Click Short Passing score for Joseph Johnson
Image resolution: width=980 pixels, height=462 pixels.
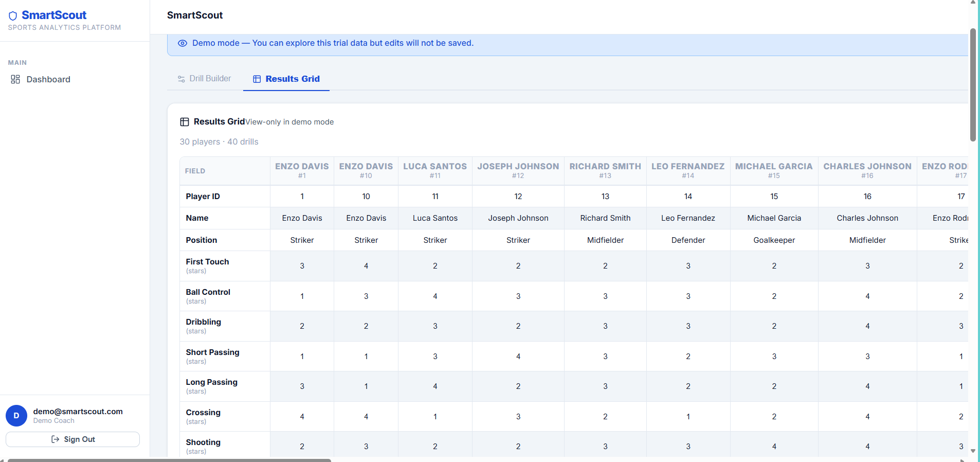(x=518, y=357)
